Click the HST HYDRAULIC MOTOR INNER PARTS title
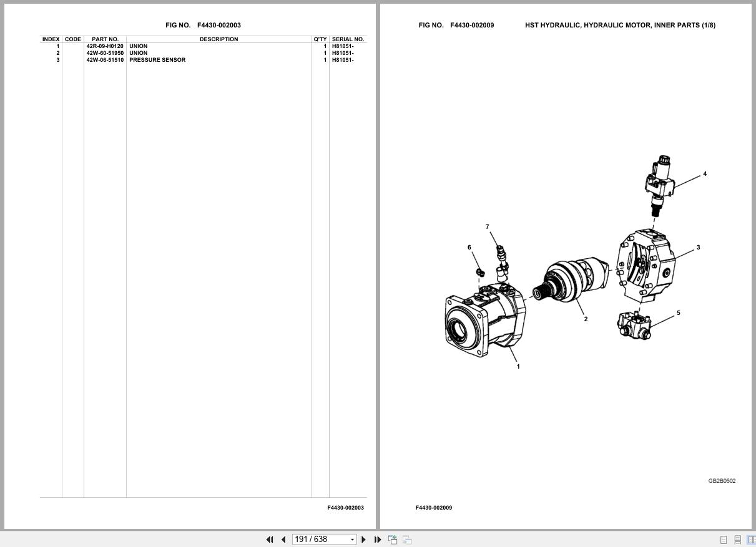The image size is (756, 547). [x=621, y=25]
